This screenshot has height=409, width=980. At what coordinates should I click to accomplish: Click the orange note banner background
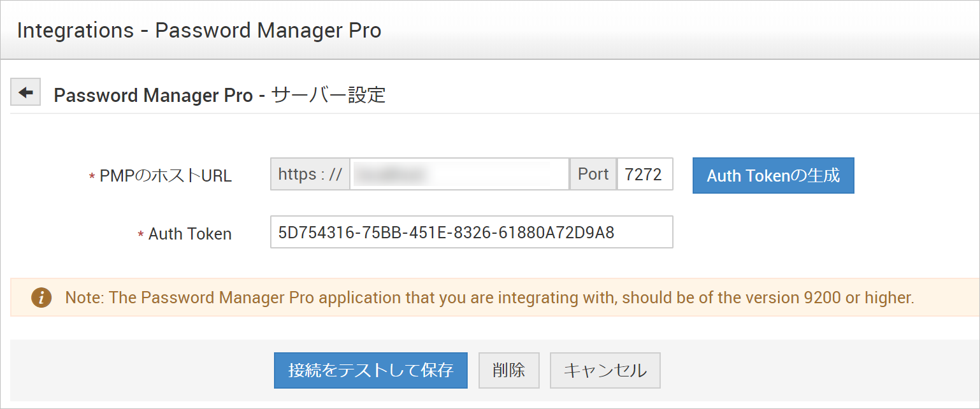point(943,298)
